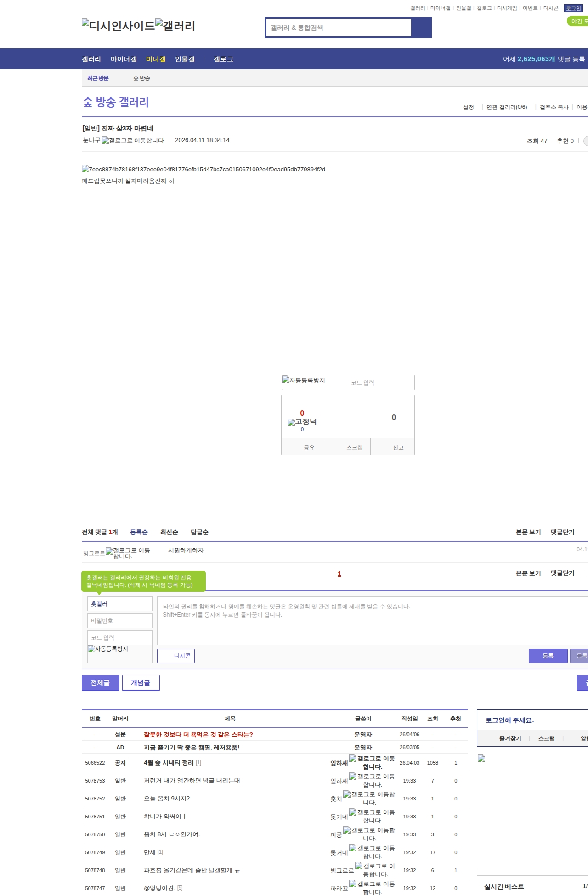Open the AD post 지금 즐기기 딱 좋은 캠핑, 레저용품!
This screenshot has height=896, width=588.
pyautogui.click(x=192, y=747)
